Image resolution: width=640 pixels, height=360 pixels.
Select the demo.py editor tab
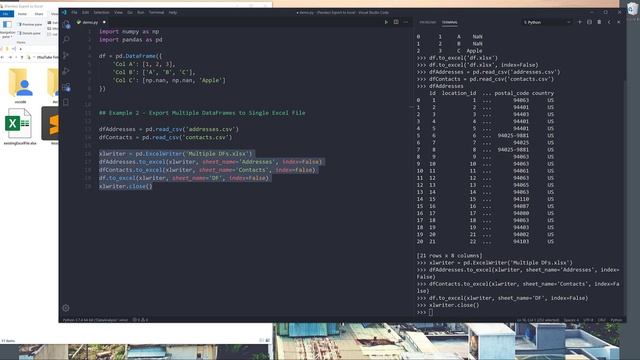(x=91, y=22)
